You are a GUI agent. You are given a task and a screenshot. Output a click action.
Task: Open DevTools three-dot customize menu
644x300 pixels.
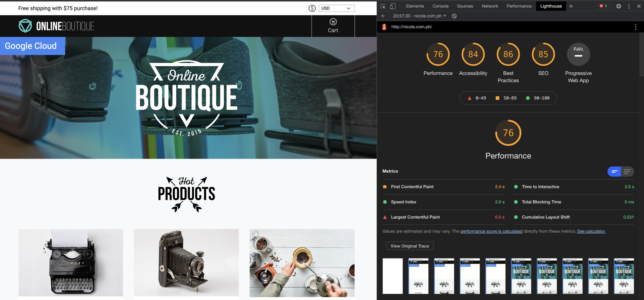click(629, 6)
